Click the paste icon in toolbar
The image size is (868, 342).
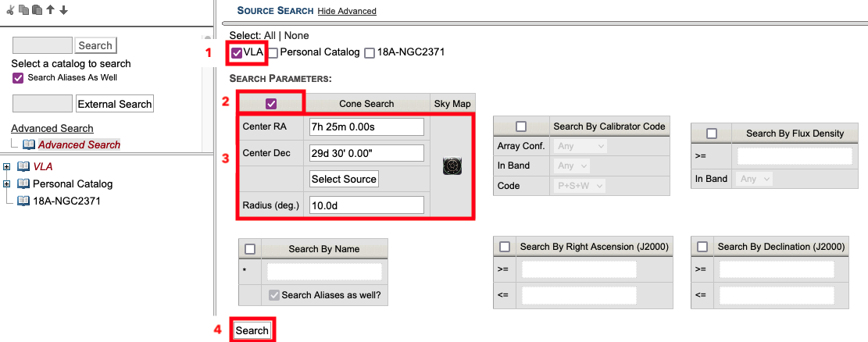37,10
